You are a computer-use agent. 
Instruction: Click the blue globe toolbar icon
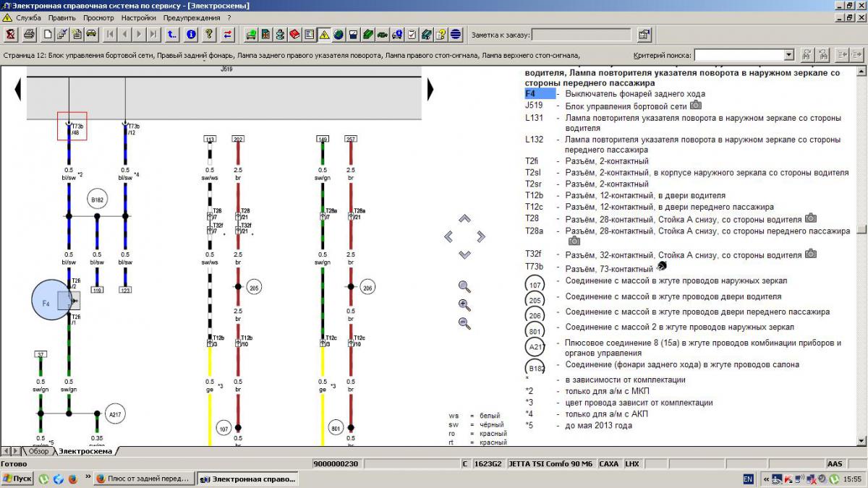pyautogui.click(x=338, y=34)
